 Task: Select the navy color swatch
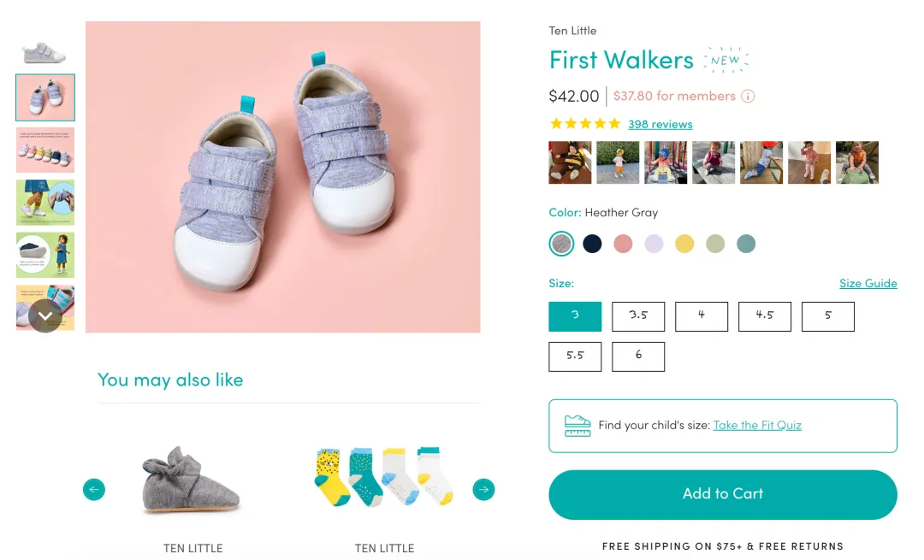tap(592, 244)
